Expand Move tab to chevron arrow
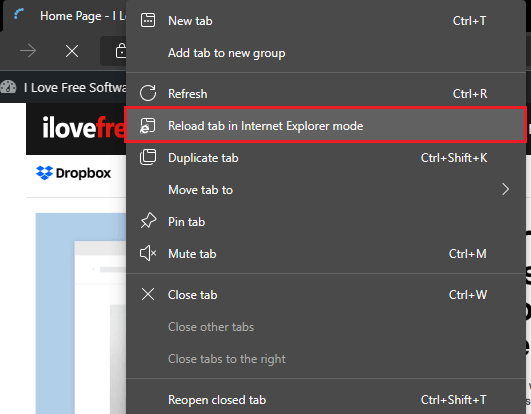 pos(505,189)
